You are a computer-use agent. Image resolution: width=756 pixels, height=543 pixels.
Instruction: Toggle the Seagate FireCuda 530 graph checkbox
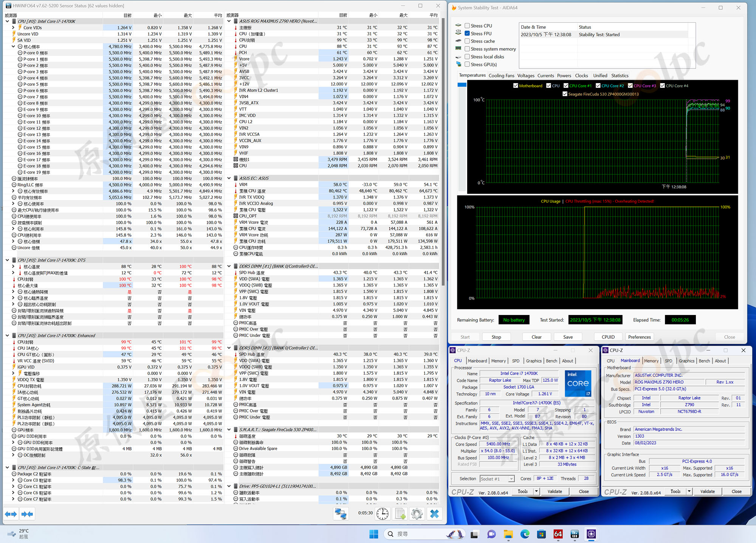[x=565, y=94]
